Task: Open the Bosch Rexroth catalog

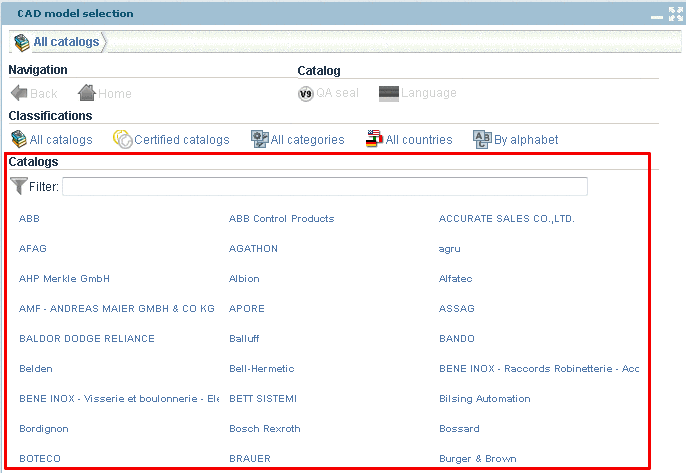Action: point(263,429)
